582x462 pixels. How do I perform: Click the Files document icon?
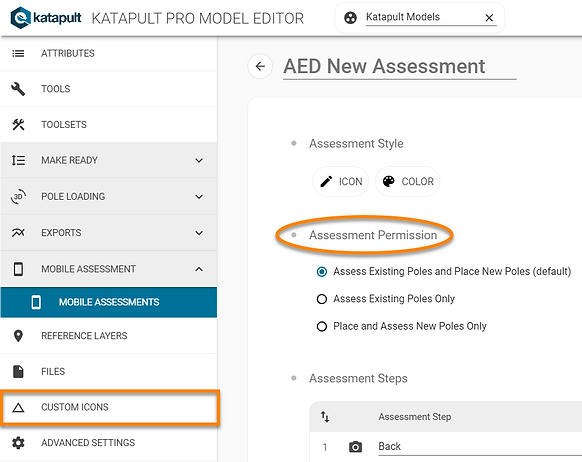(x=18, y=371)
